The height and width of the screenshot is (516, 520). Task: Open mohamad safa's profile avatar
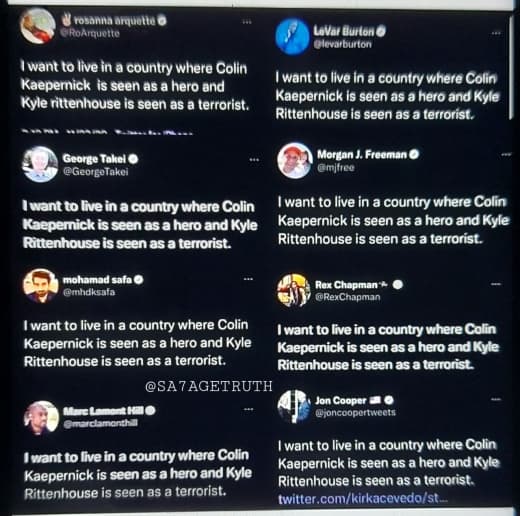[x=40, y=286]
